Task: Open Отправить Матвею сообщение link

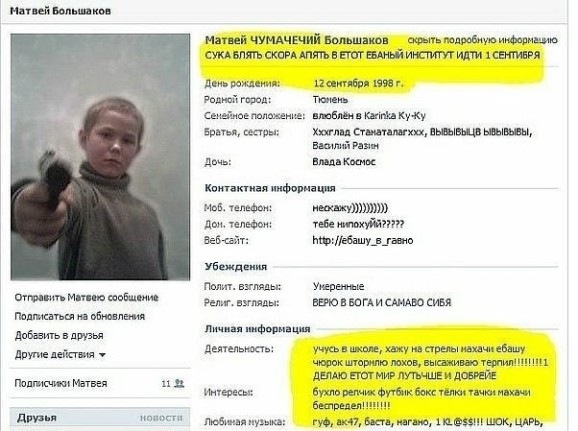Action: [x=87, y=298]
